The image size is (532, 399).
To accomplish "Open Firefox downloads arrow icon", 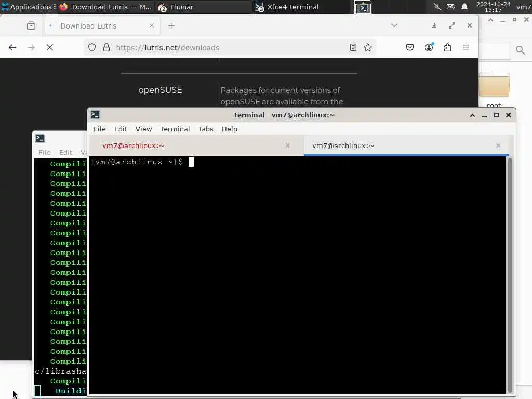I will point(434,26).
